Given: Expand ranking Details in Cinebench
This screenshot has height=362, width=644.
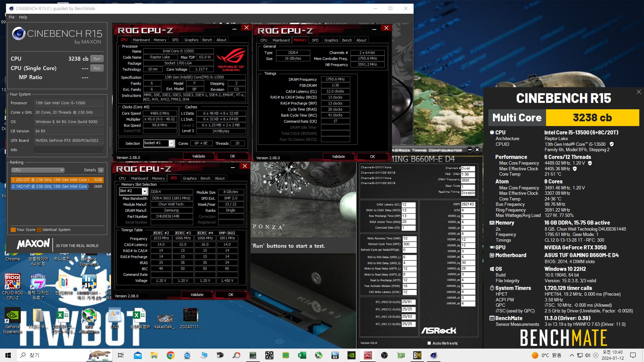Looking at the screenshot, I should point(101,170).
